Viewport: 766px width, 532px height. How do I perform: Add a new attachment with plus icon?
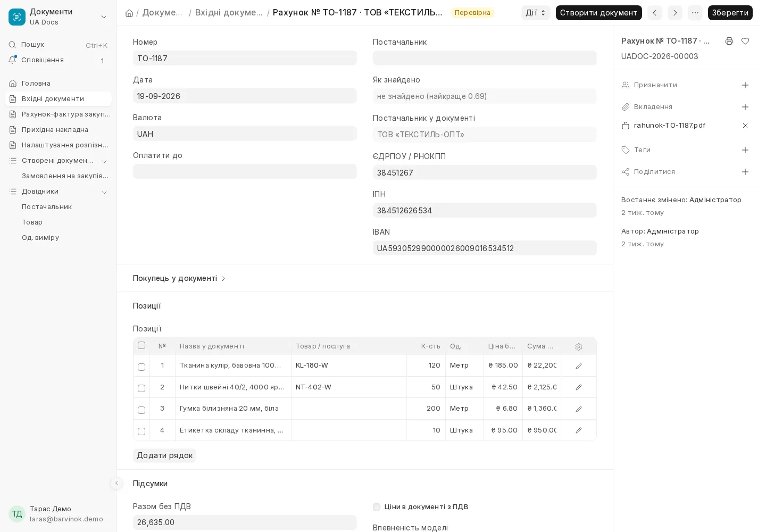745,107
